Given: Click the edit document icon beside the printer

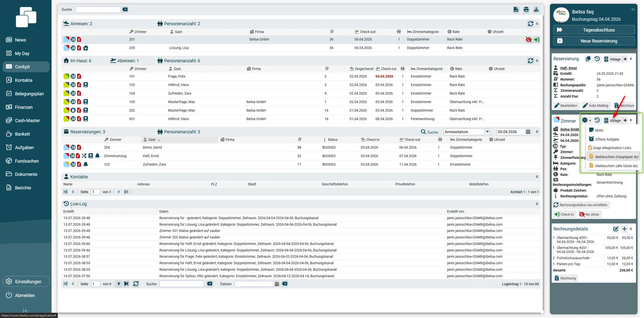Looking at the screenshot, I should pos(516,10).
